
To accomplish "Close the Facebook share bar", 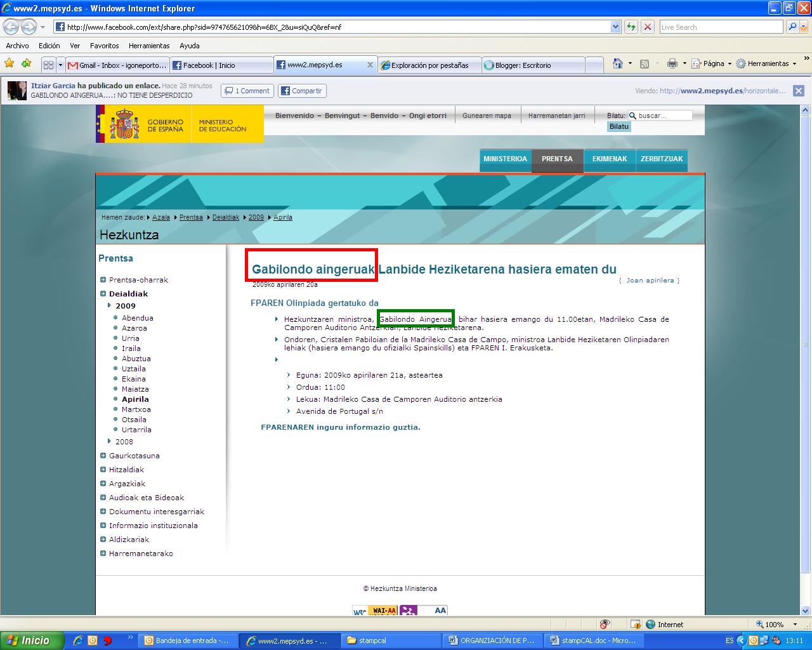I will coord(799,91).
